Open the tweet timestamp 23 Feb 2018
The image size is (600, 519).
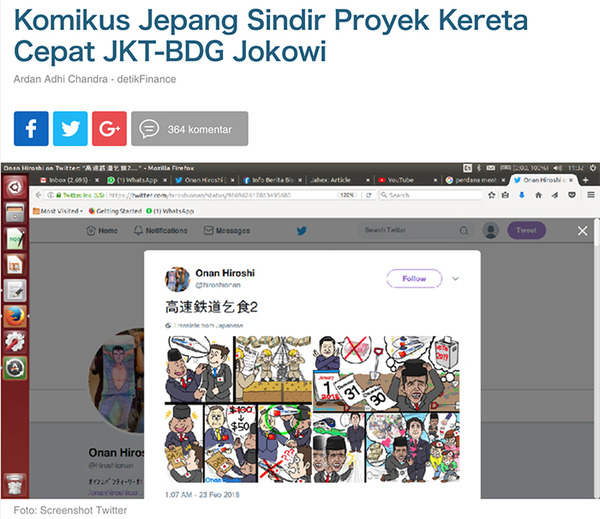202,495
